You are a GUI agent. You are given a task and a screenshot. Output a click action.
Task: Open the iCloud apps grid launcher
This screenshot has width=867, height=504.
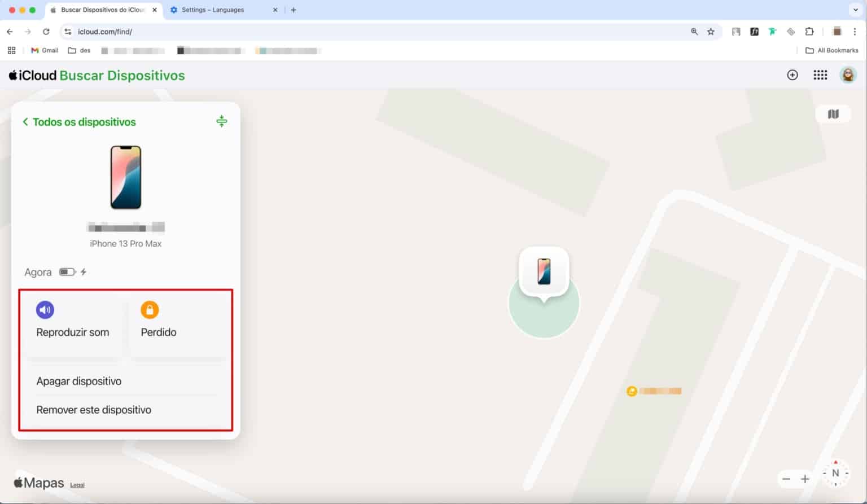click(x=820, y=75)
